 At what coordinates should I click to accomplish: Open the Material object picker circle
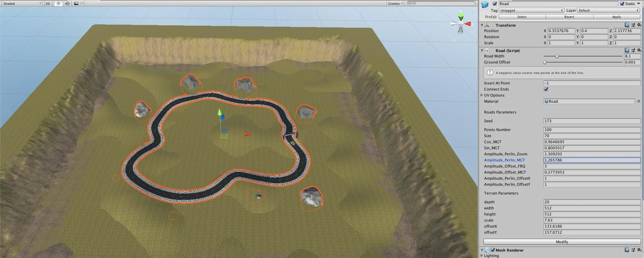(x=639, y=101)
